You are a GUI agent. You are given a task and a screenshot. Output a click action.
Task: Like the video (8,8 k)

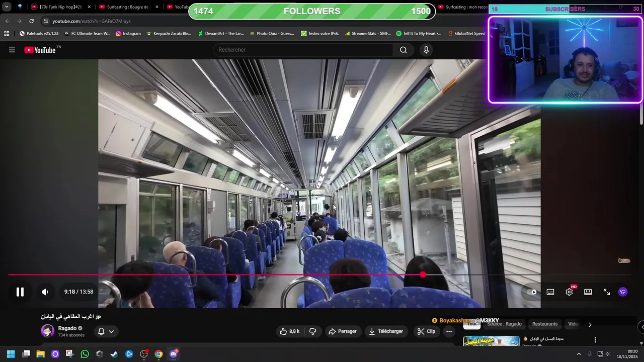290,331
